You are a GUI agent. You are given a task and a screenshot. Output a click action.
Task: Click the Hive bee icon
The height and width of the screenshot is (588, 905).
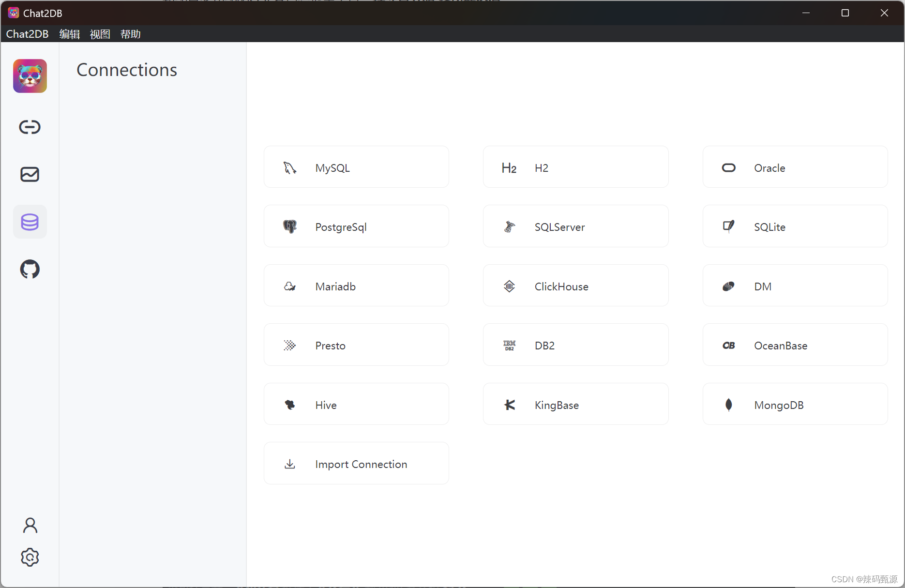tap(290, 405)
